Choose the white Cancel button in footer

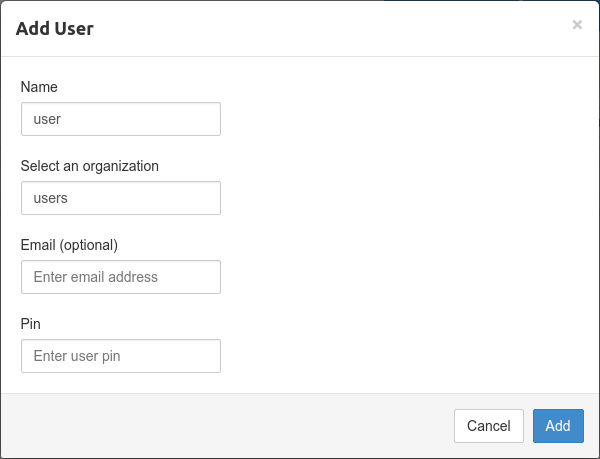tap(489, 426)
